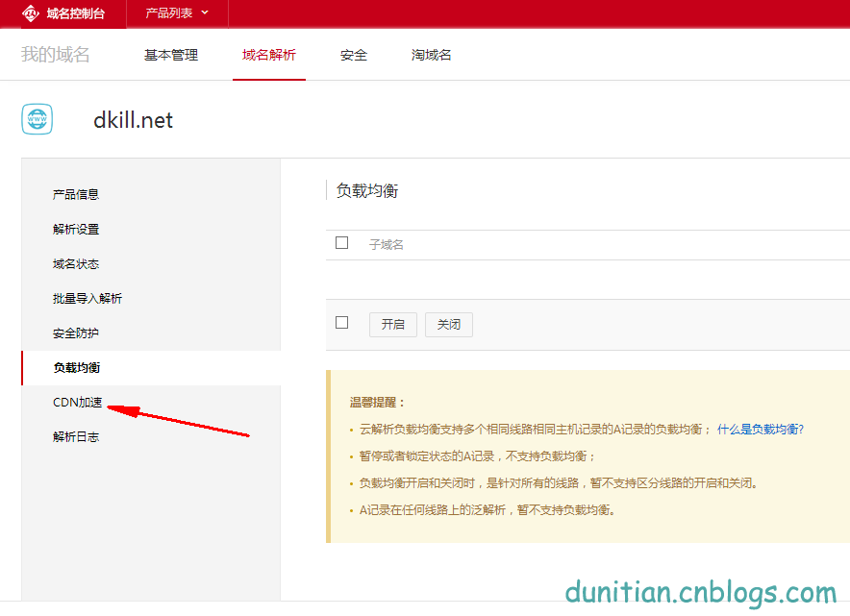Open the 淘域名 tab
Viewport: 850px width, 616px height.
(431, 55)
